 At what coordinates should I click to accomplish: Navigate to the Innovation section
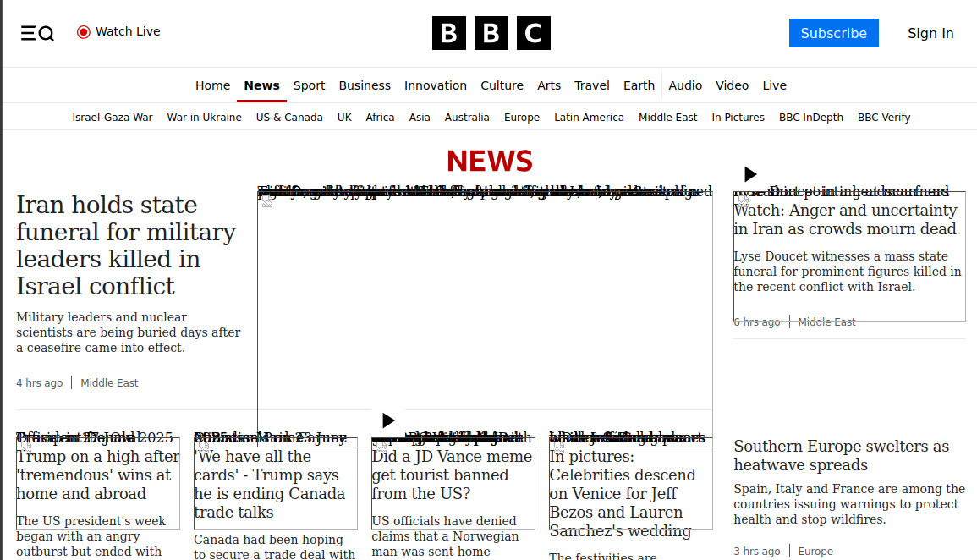[x=436, y=85]
